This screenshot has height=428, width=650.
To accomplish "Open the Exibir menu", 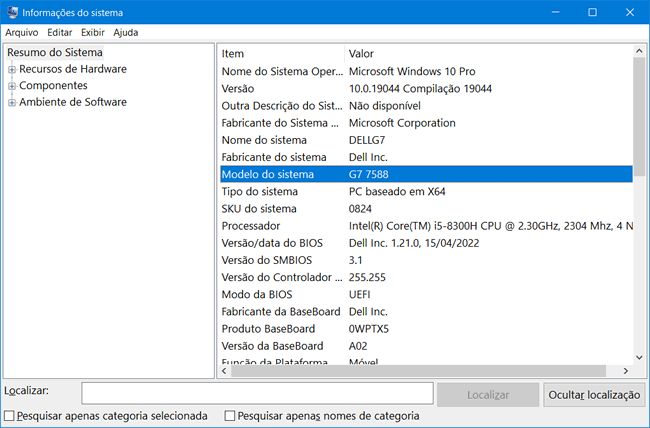I will click(x=93, y=32).
